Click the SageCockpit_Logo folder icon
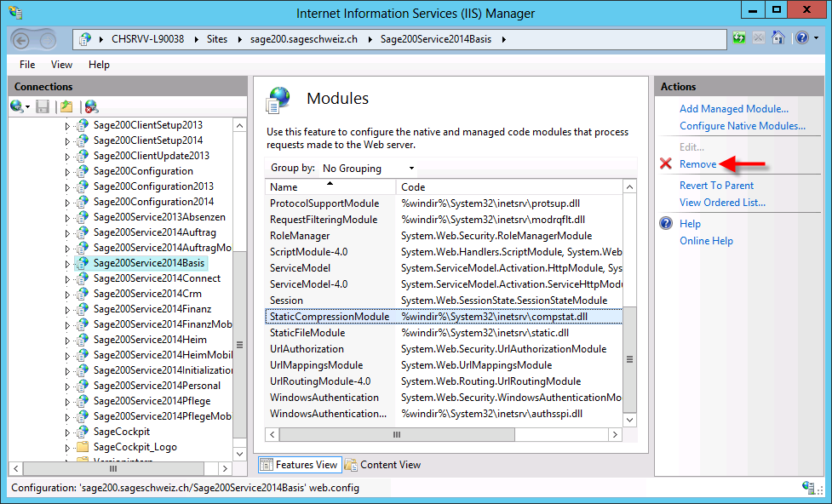Screen dimensions: 832x504 pos(83,447)
